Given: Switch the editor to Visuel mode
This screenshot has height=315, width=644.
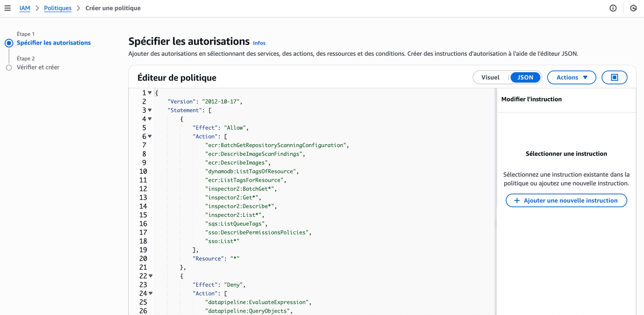Looking at the screenshot, I should click(490, 77).
